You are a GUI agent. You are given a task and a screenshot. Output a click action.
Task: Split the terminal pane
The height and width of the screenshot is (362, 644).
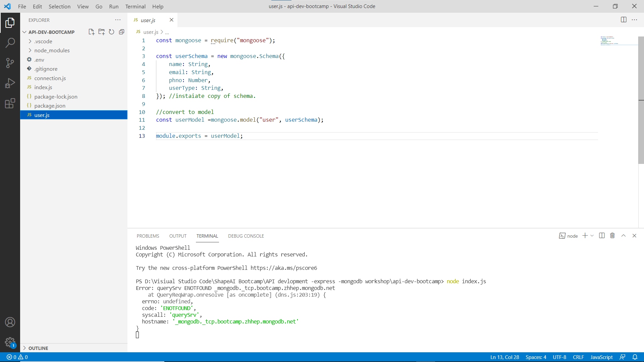click(x=602, y=236)
